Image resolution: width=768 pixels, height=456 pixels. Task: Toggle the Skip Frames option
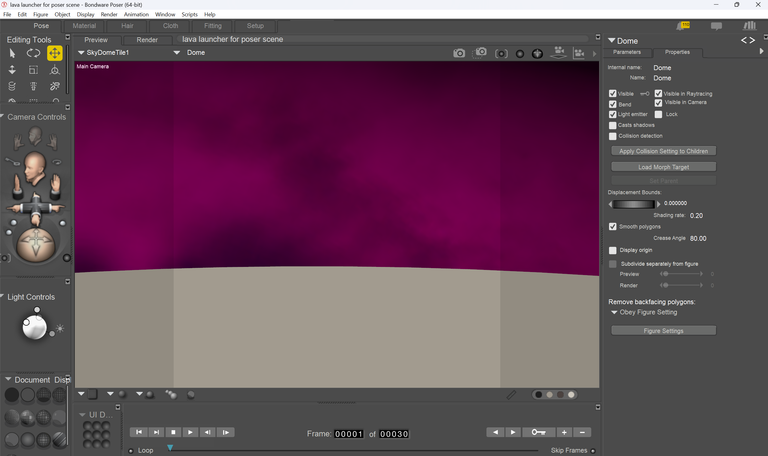(593, 451)
